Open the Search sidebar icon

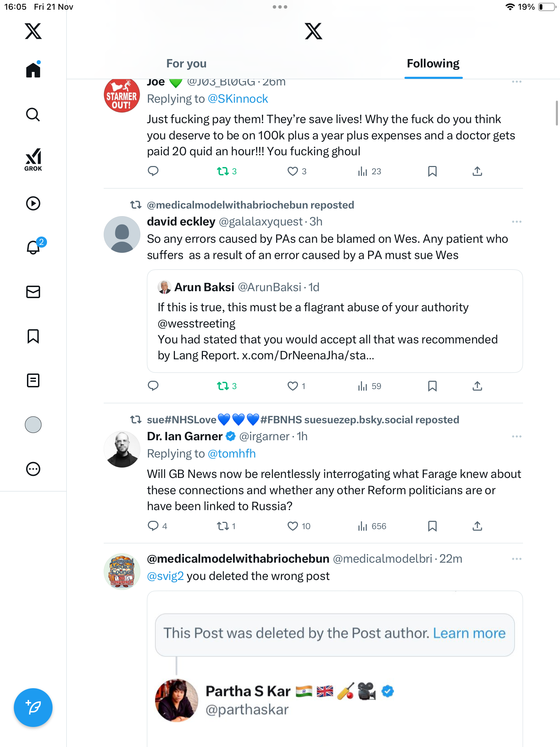tap(33, 114)
